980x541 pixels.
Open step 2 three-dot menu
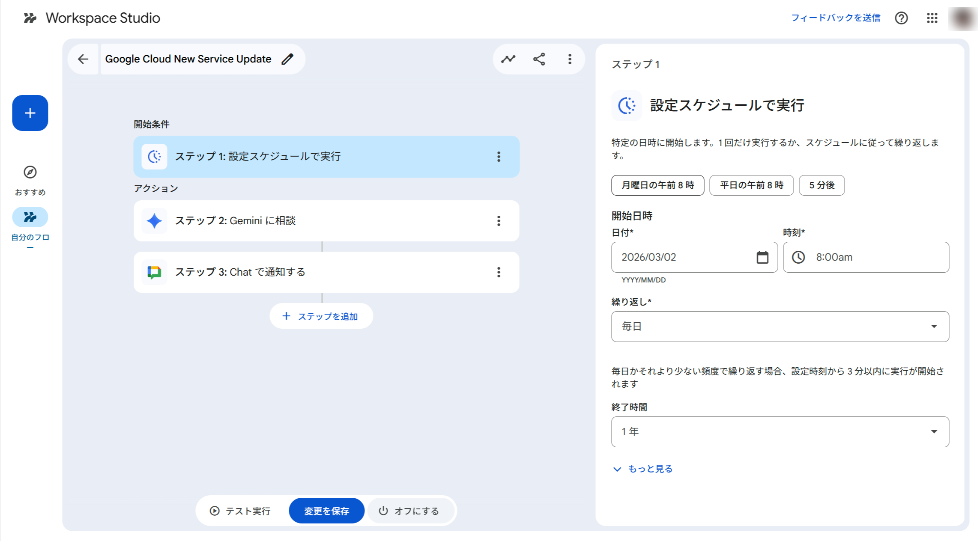[x=499, y=221]
